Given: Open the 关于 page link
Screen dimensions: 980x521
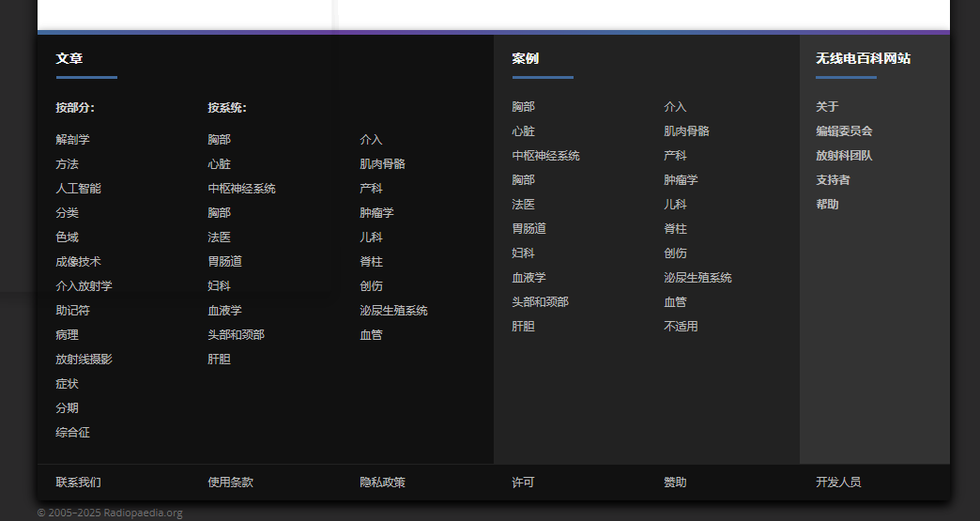Looking at the screenshot, I should [x=828, y=106].
